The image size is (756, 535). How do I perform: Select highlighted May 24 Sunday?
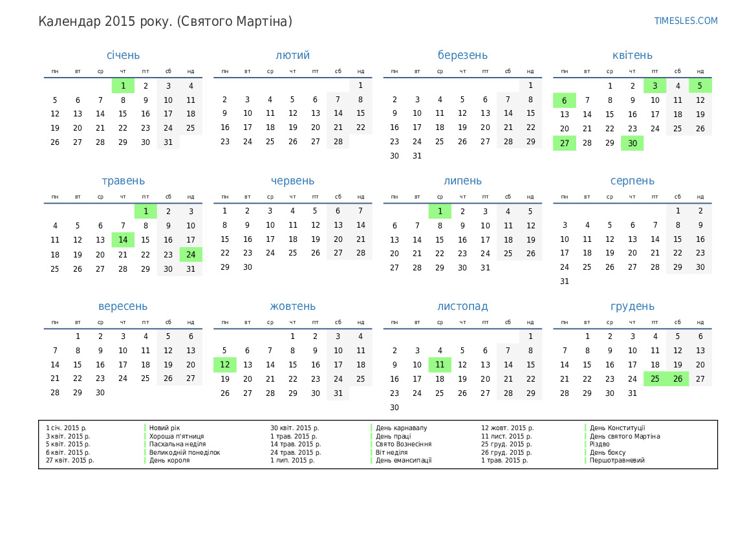[x=191, y=254]
